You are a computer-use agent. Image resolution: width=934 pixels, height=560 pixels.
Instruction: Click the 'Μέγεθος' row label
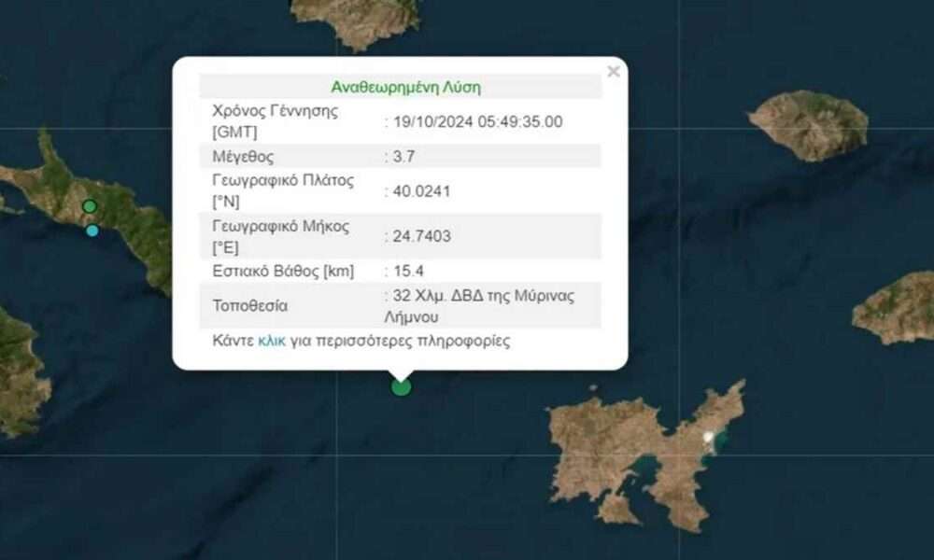tap(243, 157)
